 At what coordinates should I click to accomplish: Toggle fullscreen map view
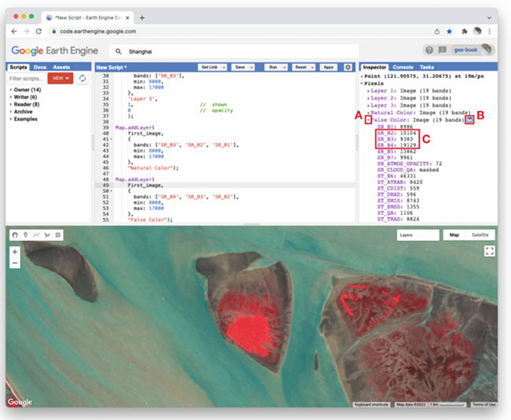click(x=490, y=251)
